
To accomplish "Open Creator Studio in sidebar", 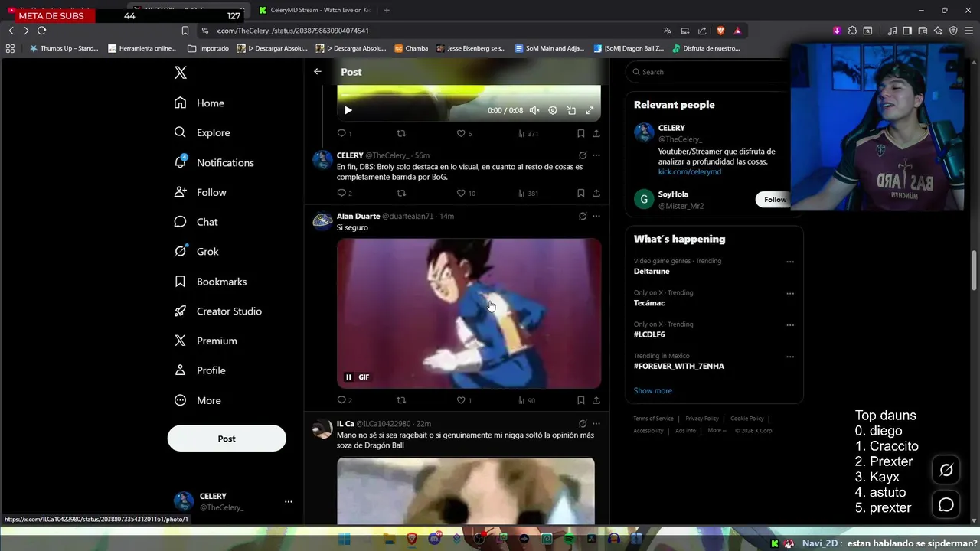I will click(217, 311).
